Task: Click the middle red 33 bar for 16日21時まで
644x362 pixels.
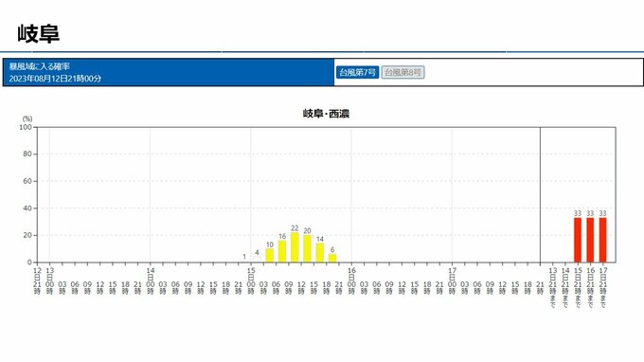Action: tap(590, 240)
